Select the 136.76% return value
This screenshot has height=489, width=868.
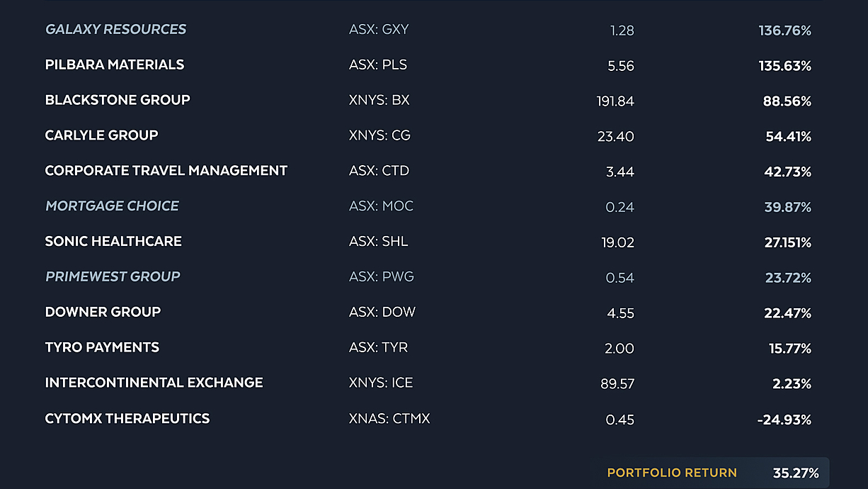[x=784, y=30]
